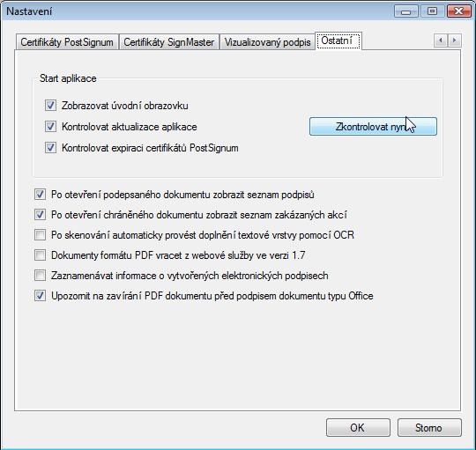This screenshot has width=476, height=450.
Task: Uncheck showing list of forbidden actions option
Action: pyautogui.click(x=40, y=215)
